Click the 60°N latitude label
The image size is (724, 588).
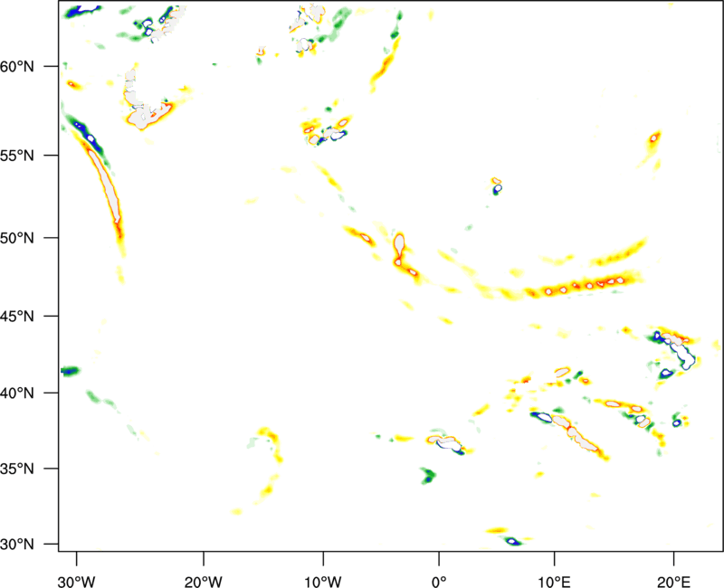pos(17,66)
